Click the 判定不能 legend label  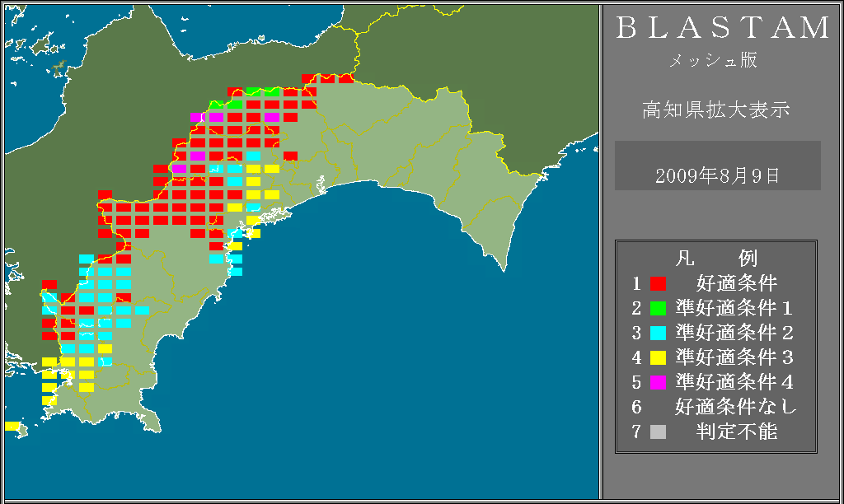tap(737, 432)
